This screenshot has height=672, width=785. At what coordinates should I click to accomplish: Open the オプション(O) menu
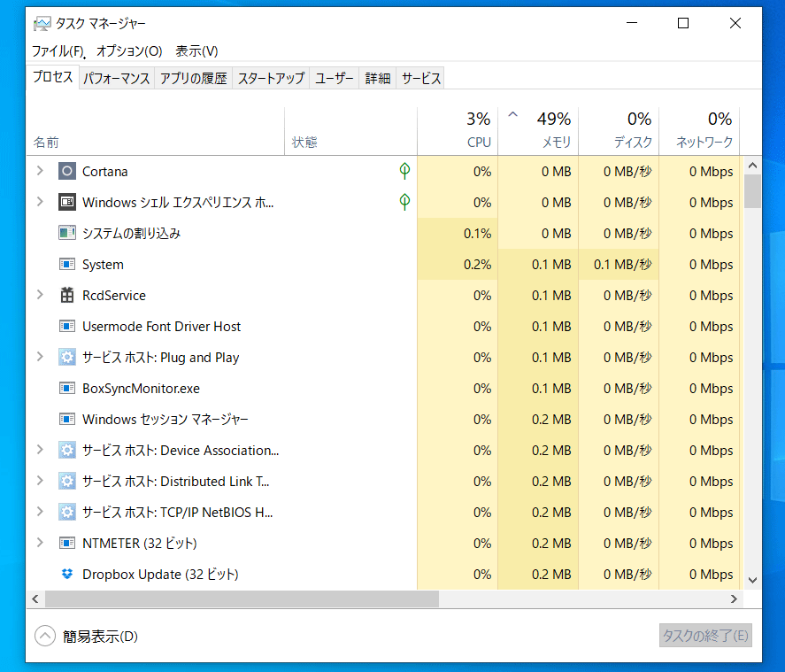coord(129,51)
